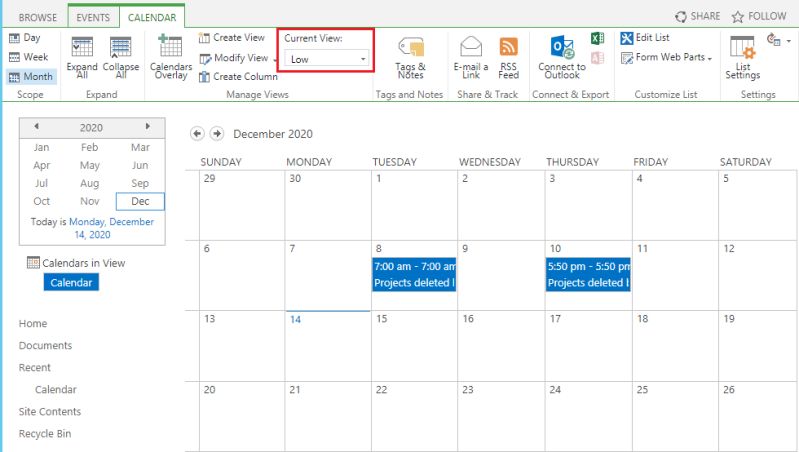Select Jun in the month picker

tap(140, 165)
